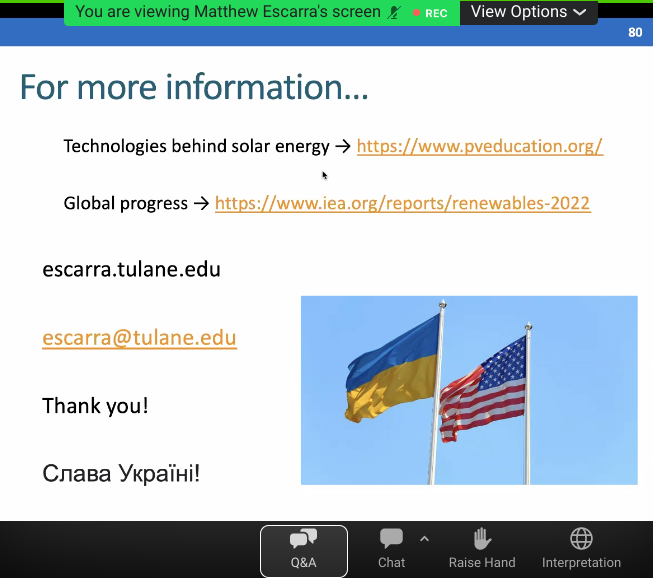This screenshot has height=578, width=653.
Task: Click the escarra.tulane.edu website text
Action: tap(131, 269)
